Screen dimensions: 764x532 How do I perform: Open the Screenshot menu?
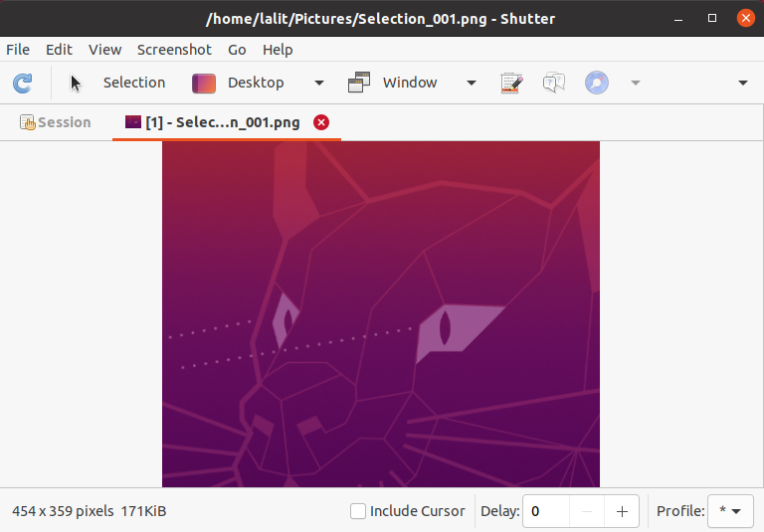tap(174, 50)
